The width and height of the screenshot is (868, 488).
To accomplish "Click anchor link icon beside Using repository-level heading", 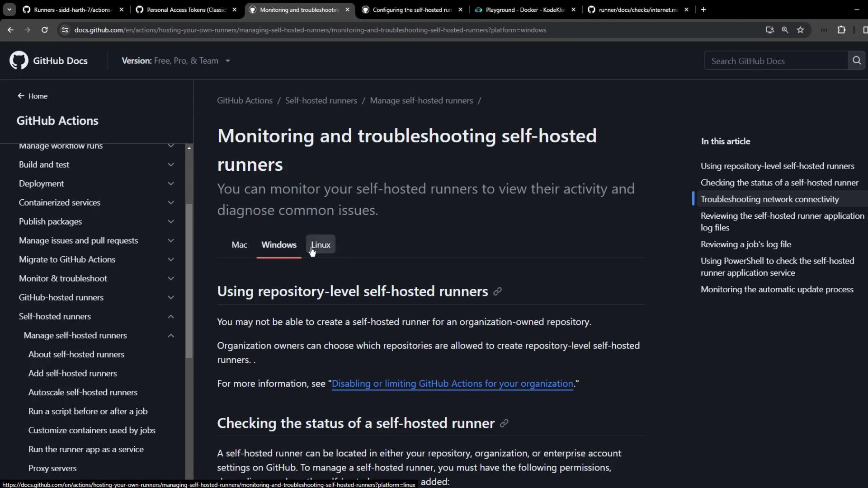I will [x=497, y=291].
